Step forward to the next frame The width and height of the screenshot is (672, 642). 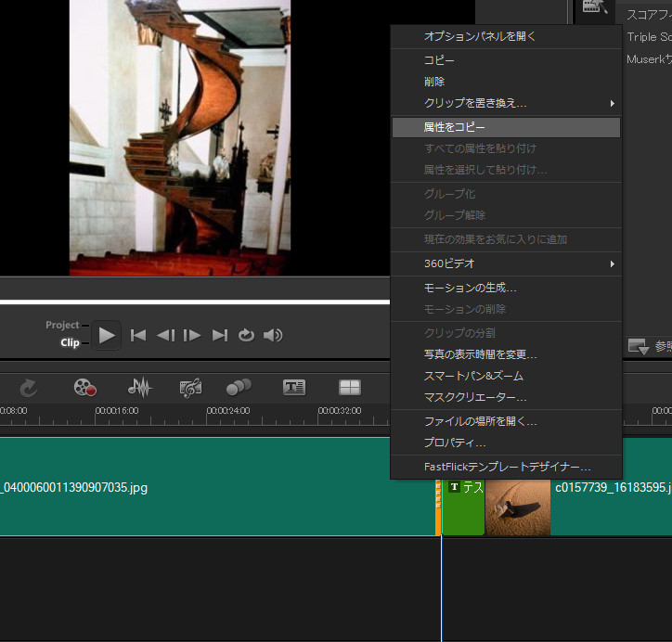(x=192, y=335)
